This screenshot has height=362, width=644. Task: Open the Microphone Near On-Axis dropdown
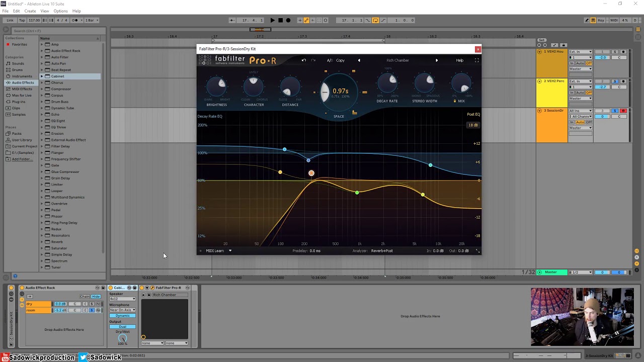[x=122, y=310]
